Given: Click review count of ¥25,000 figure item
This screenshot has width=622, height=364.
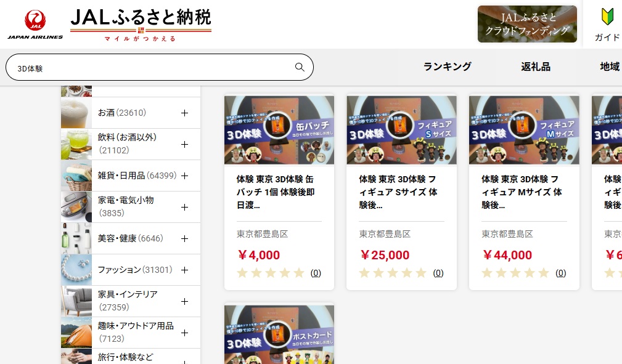Looking at the screenshot, I should pyautogui.click(x=438, y=273).
